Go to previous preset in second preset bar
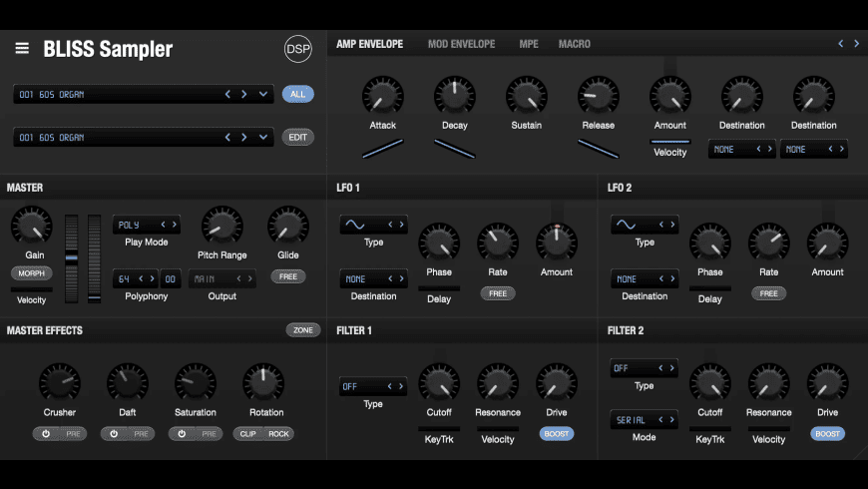The width and height of the screenshot is (868, 489). (x=227, y=138)
